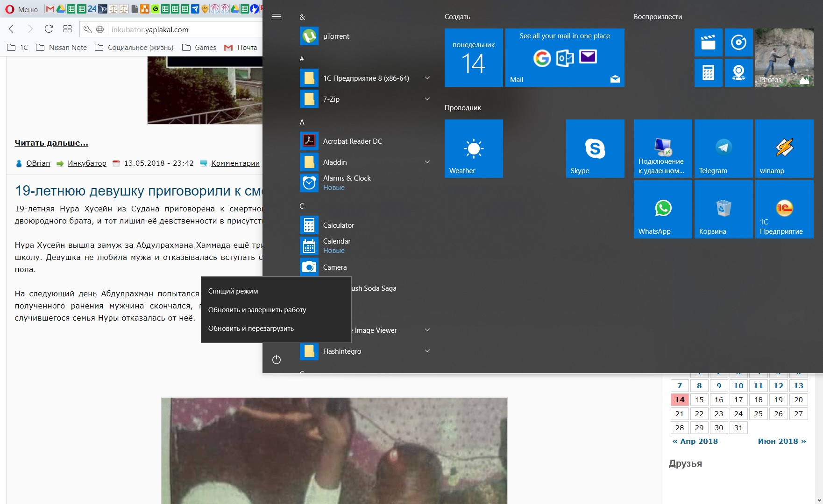The width and height of the screenshot is (823, 504).
Task: Open the Maps pin tile
Action: 738,73
